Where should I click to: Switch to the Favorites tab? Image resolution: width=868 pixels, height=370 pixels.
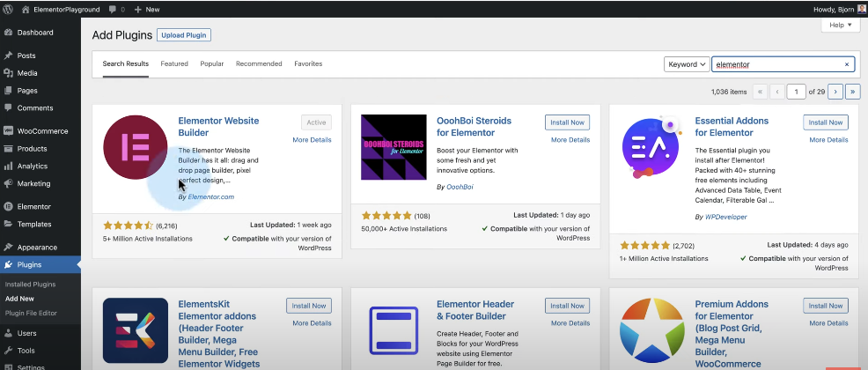click(x=308, y=63)
